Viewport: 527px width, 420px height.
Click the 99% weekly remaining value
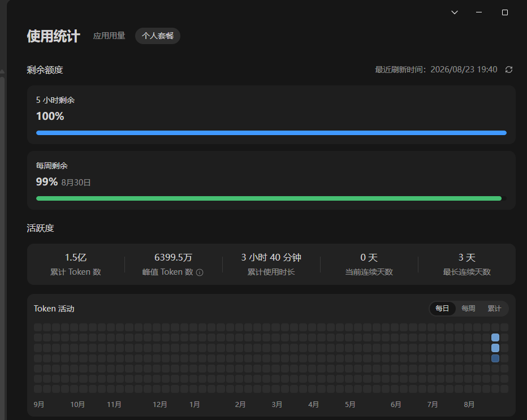[47, 182]
